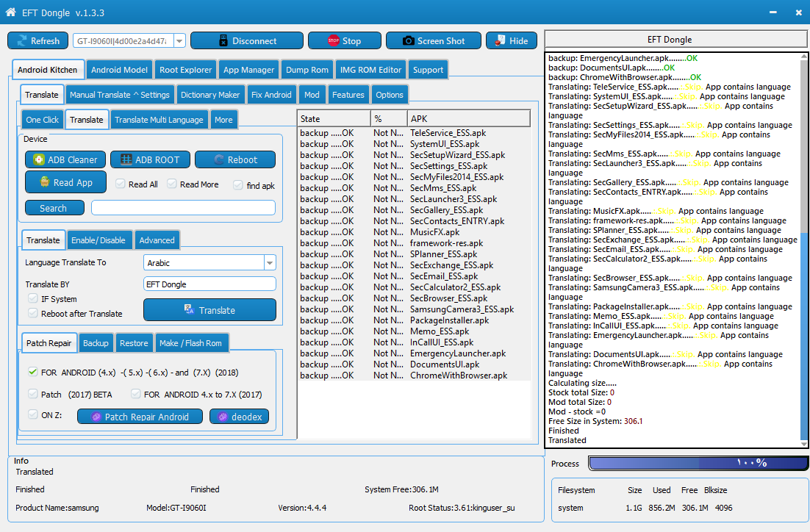Enable Reboot after Translate checkbox
810x532 pixels.
(33, 313)
